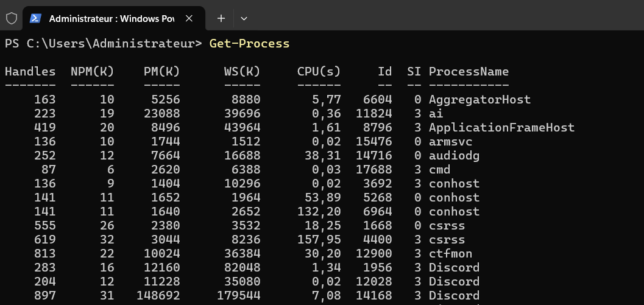Click the PS C:\Users\Administrateur prompt text
The image size is (644, 305).
point(103,43)
